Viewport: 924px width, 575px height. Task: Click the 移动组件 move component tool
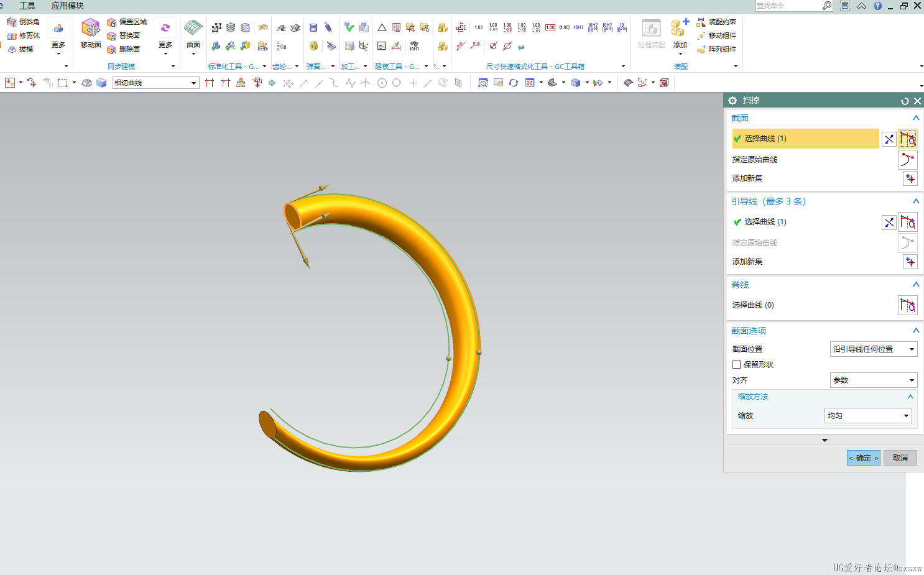pos(716,35)
